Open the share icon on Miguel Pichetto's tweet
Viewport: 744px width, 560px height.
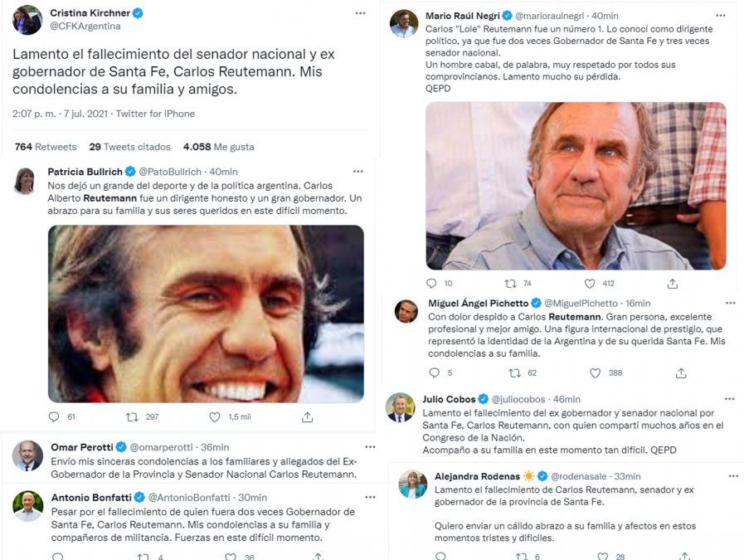[681, 373]
